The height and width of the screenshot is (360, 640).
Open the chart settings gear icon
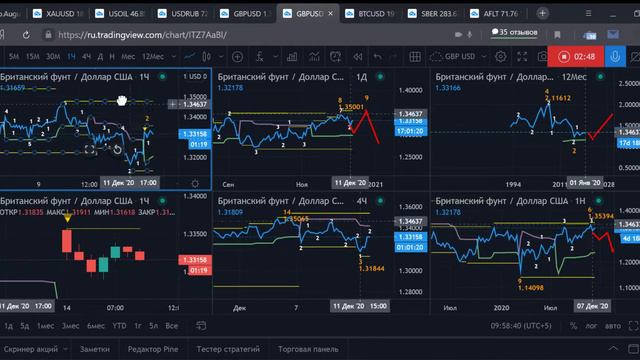500,56
